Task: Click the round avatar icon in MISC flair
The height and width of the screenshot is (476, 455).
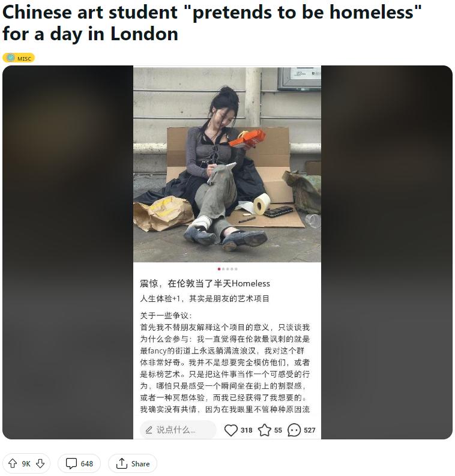Action: tap(11, 58)
